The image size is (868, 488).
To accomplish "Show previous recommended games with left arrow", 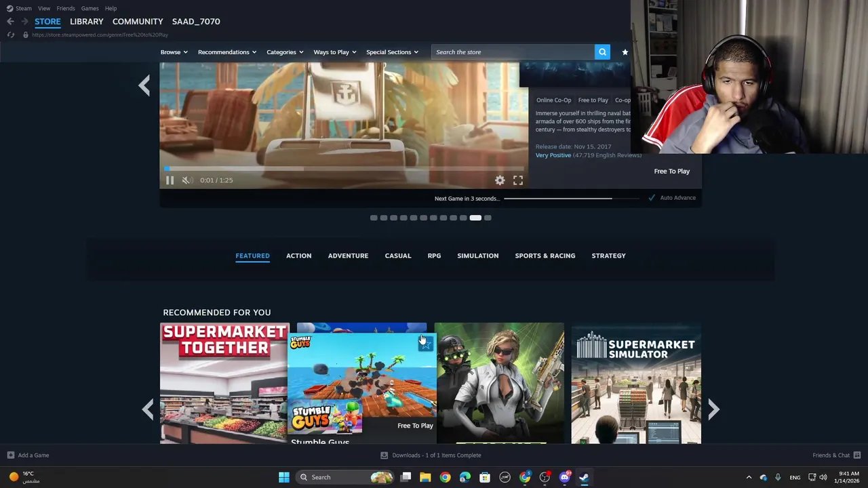I will pos(148,409).
